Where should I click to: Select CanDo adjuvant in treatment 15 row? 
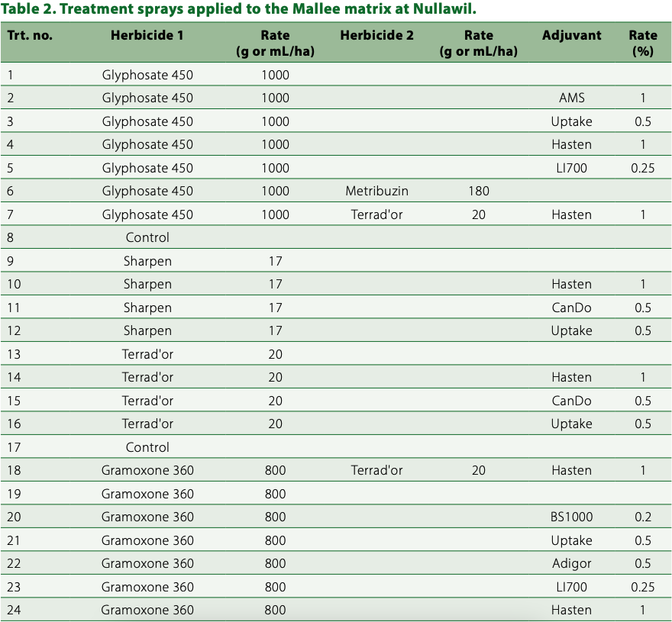(571, 401)
